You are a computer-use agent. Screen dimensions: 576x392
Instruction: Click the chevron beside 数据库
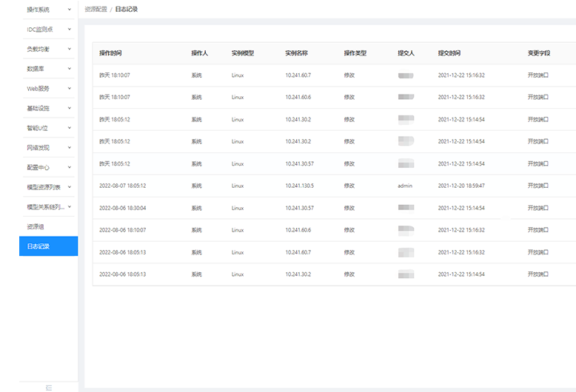click(x=70, y=69)
